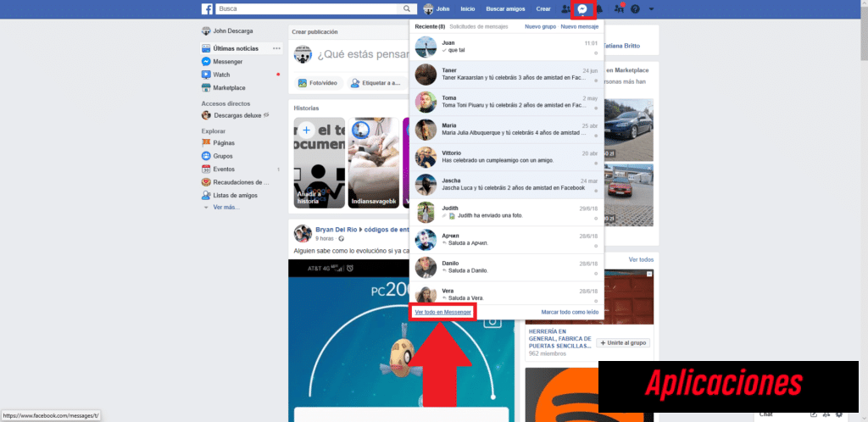This screenshot has height=422, width=868.
Task: Click the Nuevo grupo link
Action: click(x=540, y=26)
